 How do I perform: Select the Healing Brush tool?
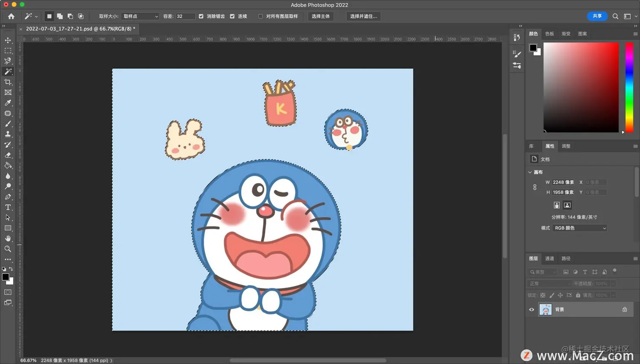(x=8, y=113)
